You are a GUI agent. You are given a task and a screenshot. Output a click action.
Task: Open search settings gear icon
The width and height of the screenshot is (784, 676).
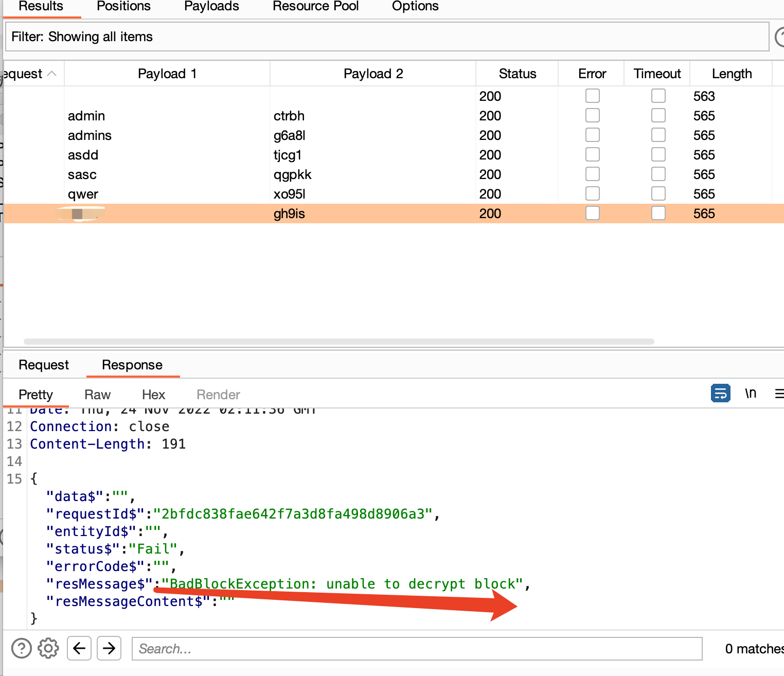pos(48,648)
